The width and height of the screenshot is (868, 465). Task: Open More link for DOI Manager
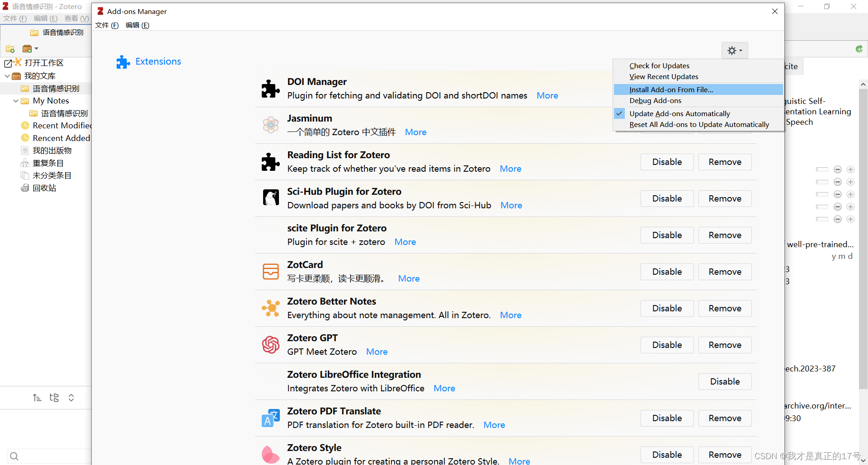(x=547, y=96)
